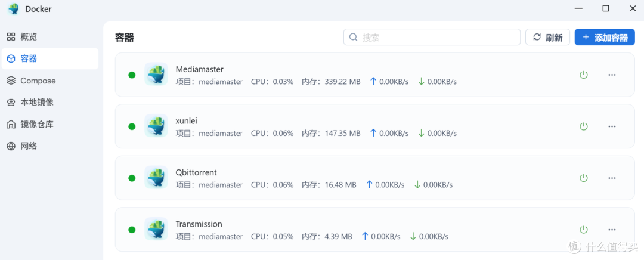The height and width of the screenshot is (260, 644).
Task: Click the Docker app logo in title bar
Action: (14, 8)
